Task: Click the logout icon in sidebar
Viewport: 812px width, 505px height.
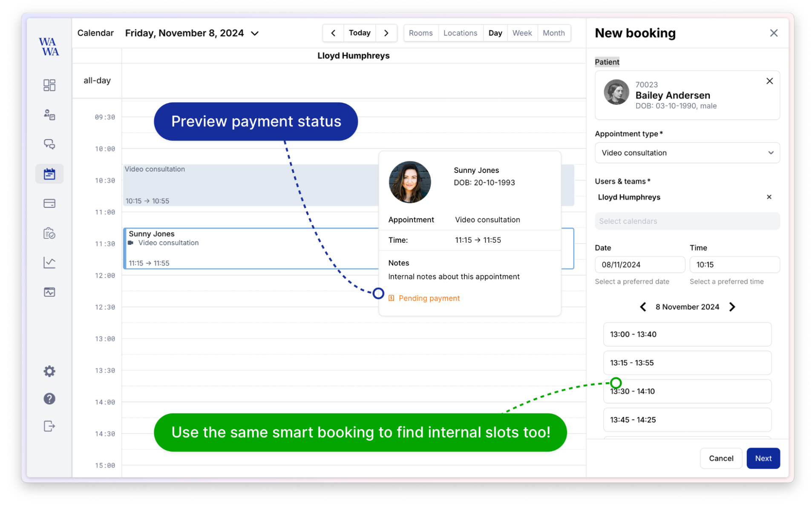Action: click(49, 426)
